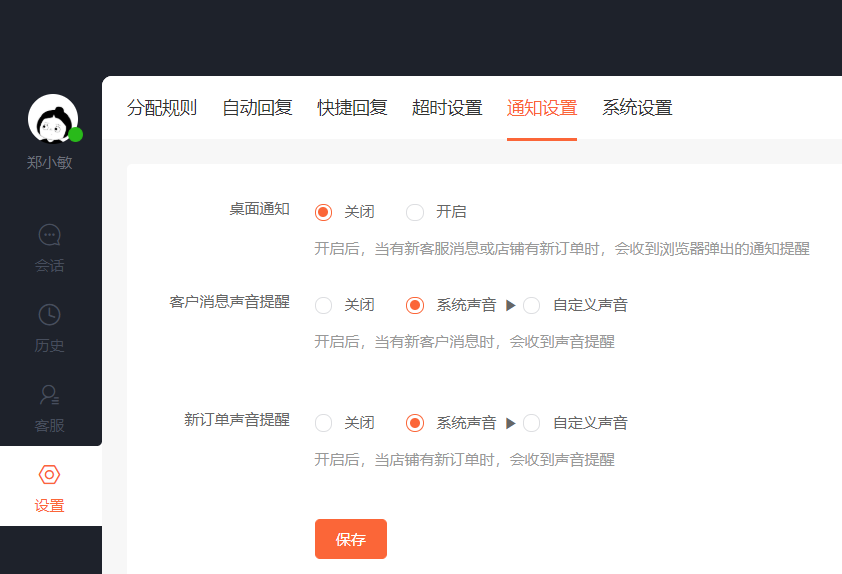The width and height of the screenshot is (842, 574).
Task: Click the 郑小敏 avatar picture
Action: pos(53,119)
